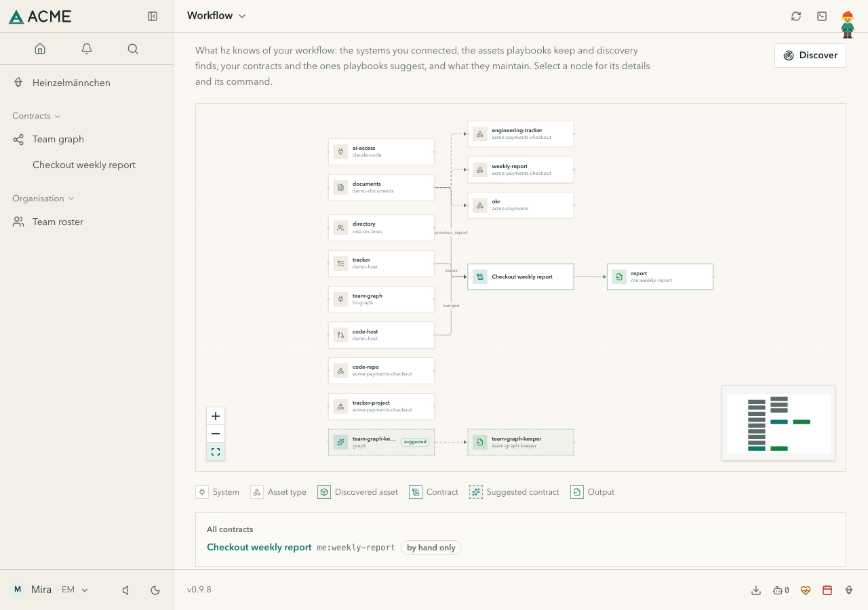This screenshot has width=868, height=610.
Task: Open the sidebar search icon
Action: (x=133, y=49)
